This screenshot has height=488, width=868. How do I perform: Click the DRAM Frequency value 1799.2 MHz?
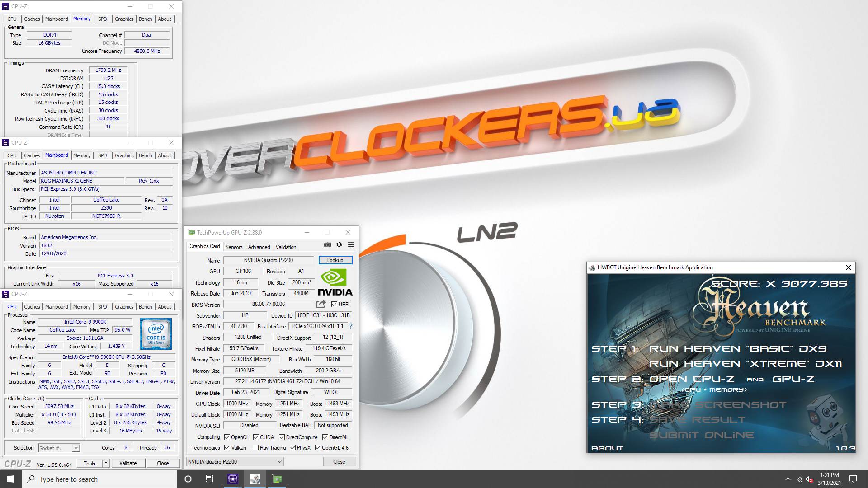point(108,70)
